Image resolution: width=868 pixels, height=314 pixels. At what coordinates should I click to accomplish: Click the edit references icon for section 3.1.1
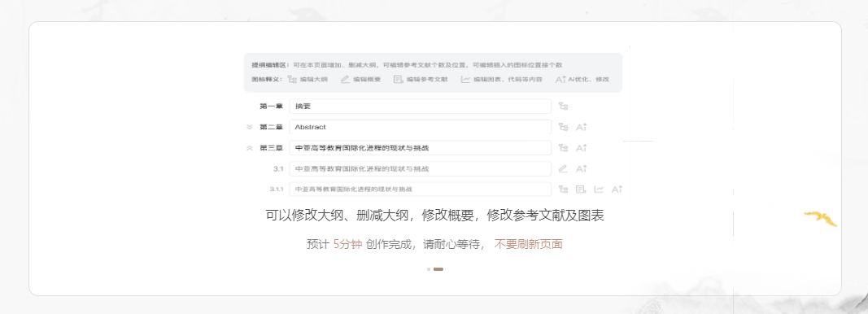tap(581, 190)
